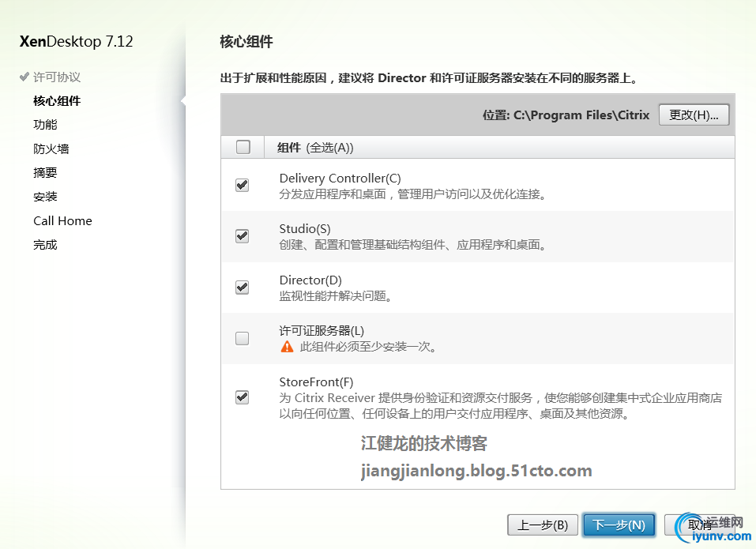The image size is (756, 549).
Task: Uncheck the Director component checkbox
Action: 242,288
